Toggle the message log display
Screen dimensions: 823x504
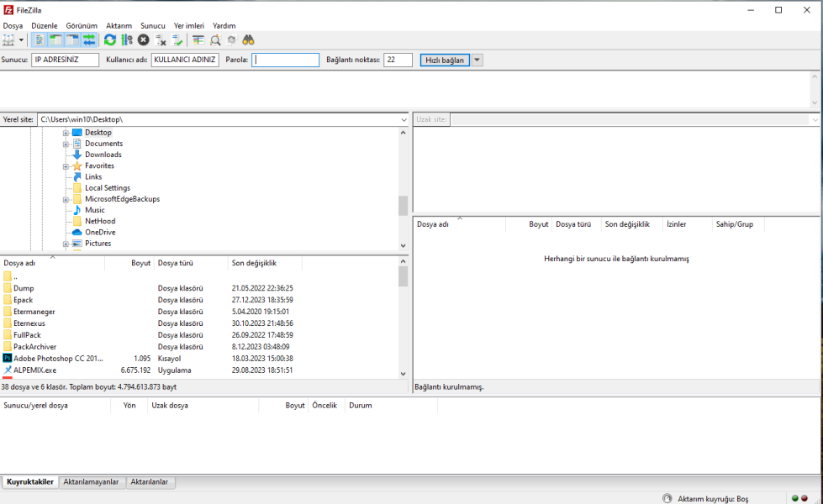(40, 40)
